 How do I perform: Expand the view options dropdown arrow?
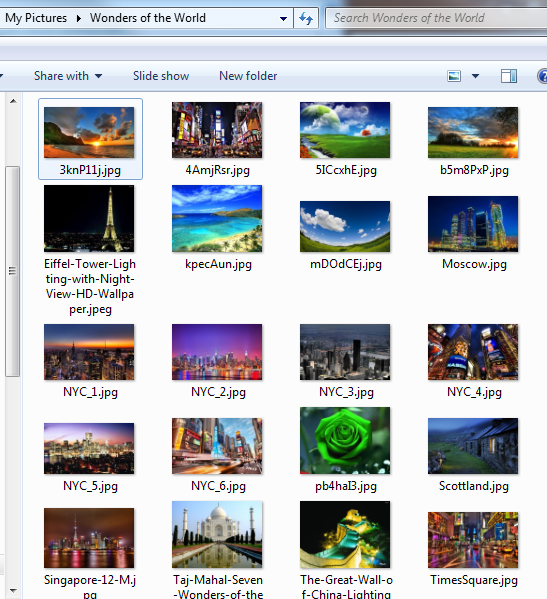tap(475, 76)
